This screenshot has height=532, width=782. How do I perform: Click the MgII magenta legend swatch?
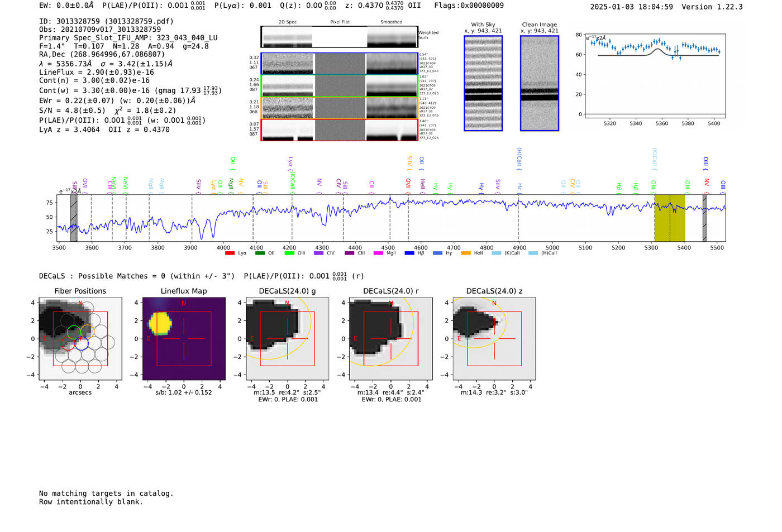tap(378, 253)
